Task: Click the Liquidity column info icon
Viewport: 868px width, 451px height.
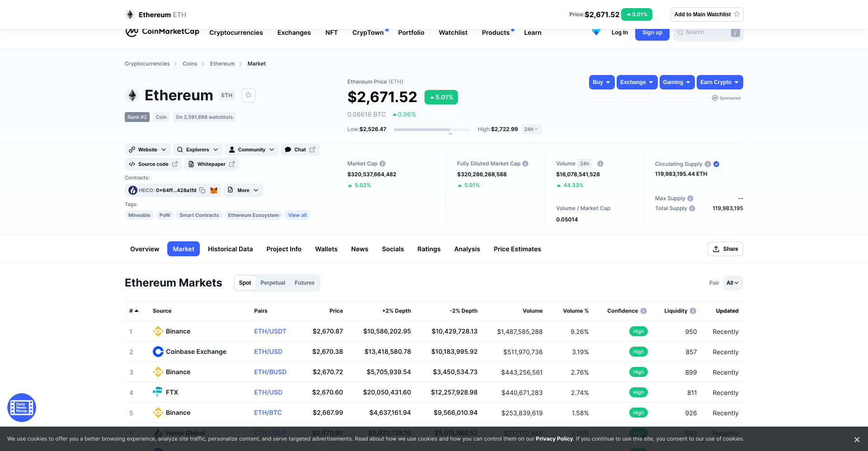Action: pyautogui.click(x=693, y=311)
